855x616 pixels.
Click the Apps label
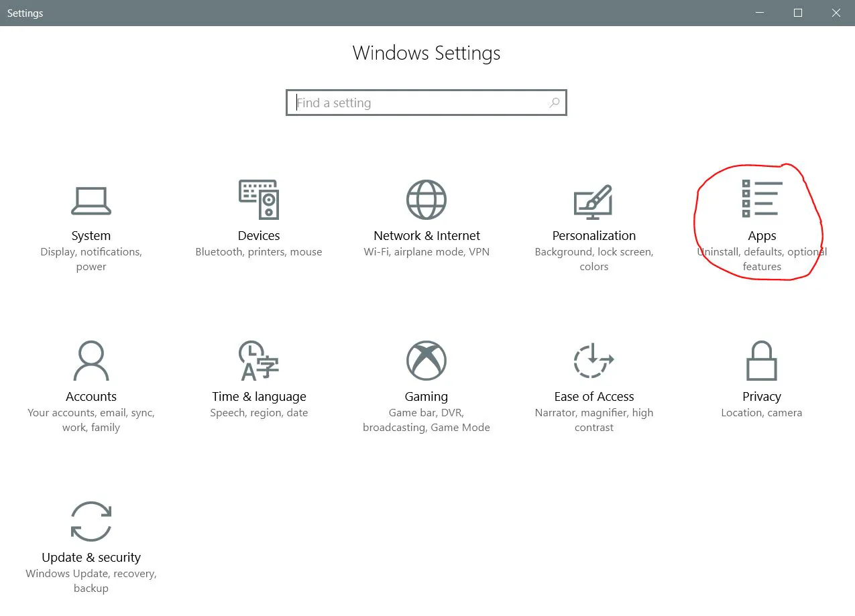762,236
